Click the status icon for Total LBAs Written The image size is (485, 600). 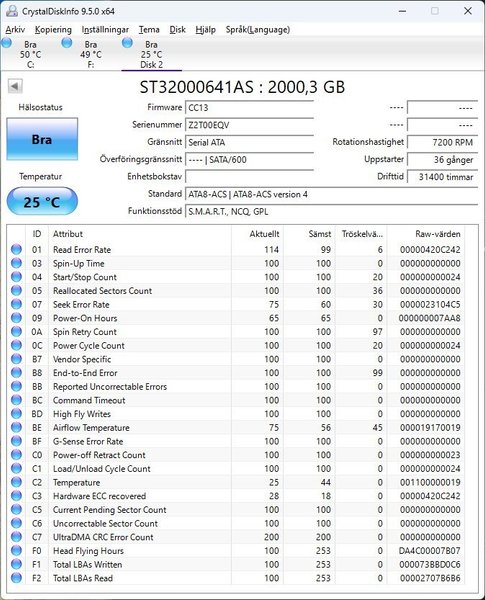[x=16, y=564]
